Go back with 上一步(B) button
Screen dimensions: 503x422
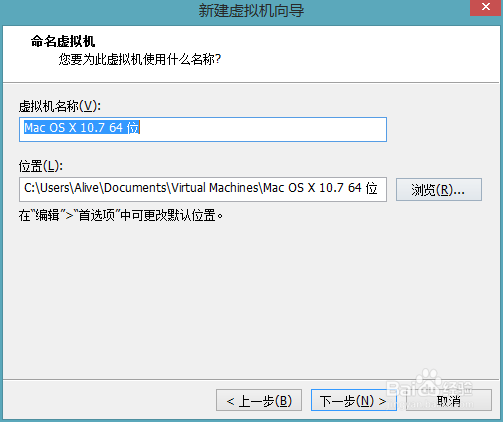(x=259, y=400)
